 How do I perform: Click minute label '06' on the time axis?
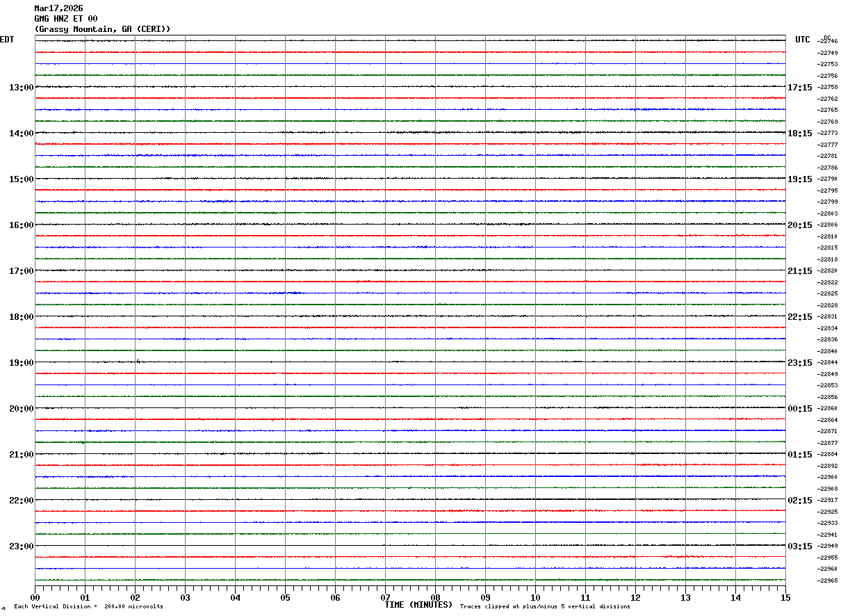pos(335,598)
